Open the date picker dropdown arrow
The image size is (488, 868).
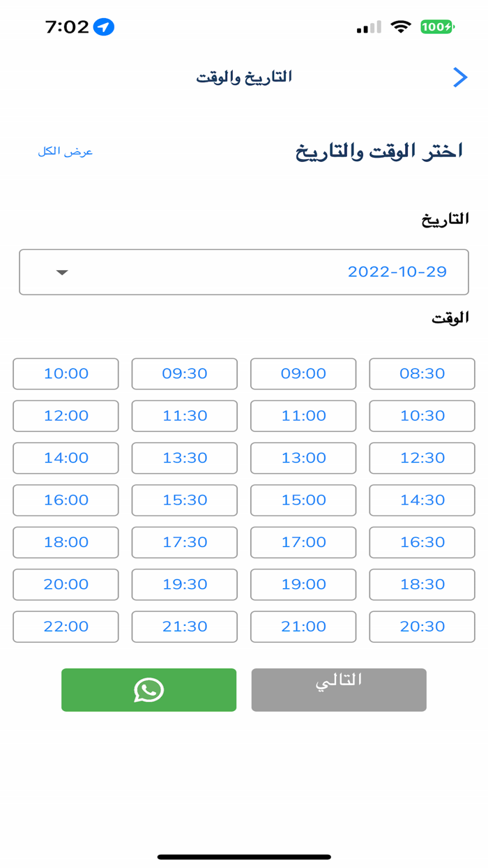62,272
